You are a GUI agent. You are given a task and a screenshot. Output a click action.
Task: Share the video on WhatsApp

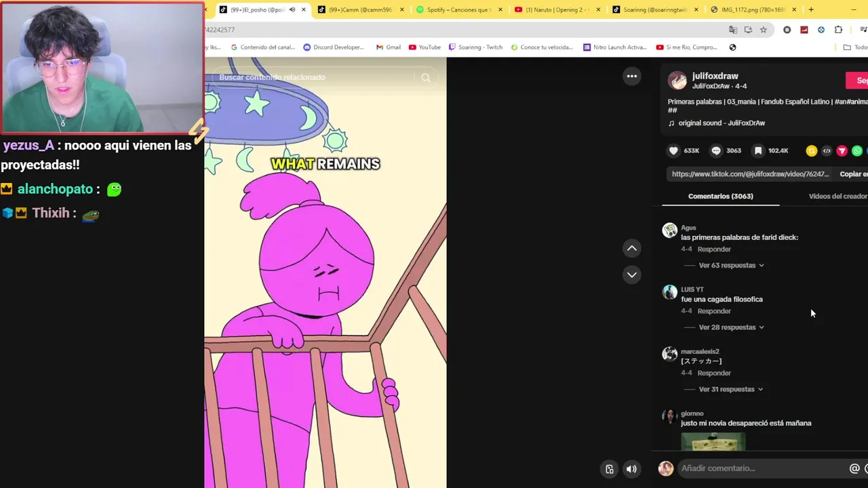click(857, 151)
